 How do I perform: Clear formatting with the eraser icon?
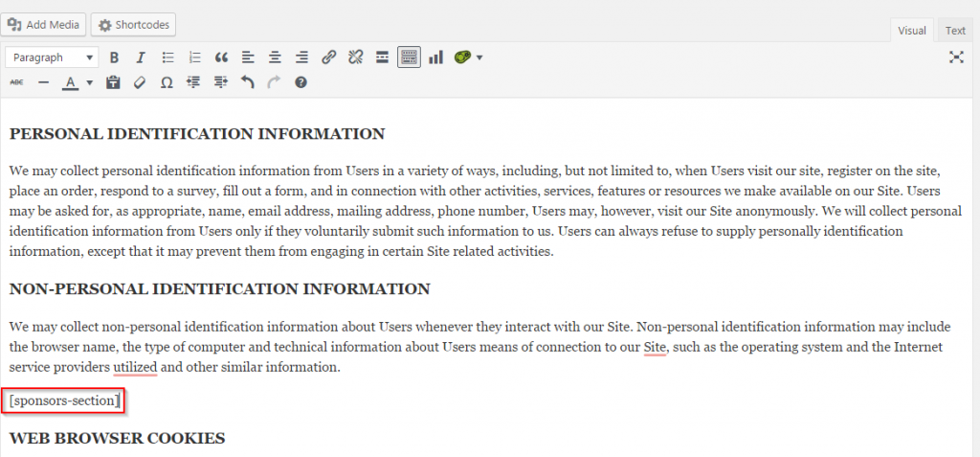pyautogui.click(x=140, y=82)
